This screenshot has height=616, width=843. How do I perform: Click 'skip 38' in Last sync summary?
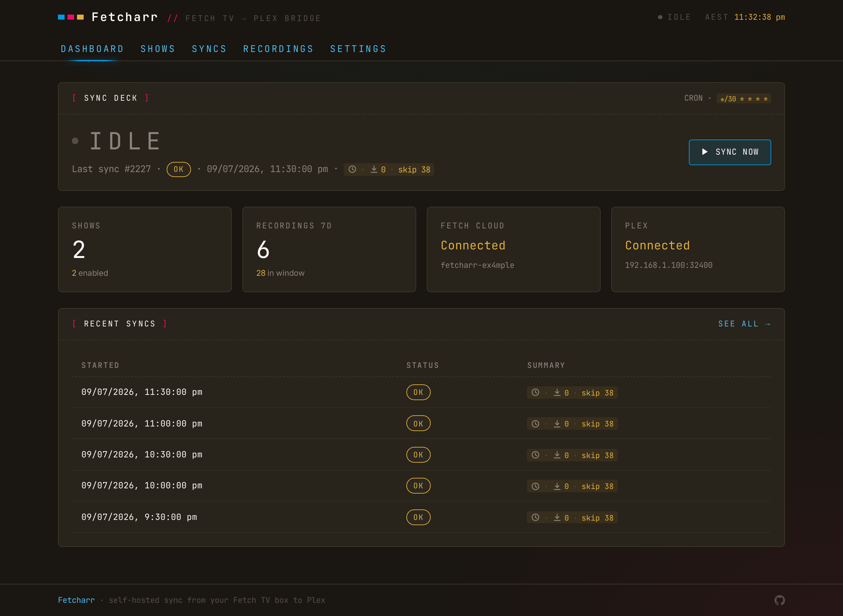point(414,170)
